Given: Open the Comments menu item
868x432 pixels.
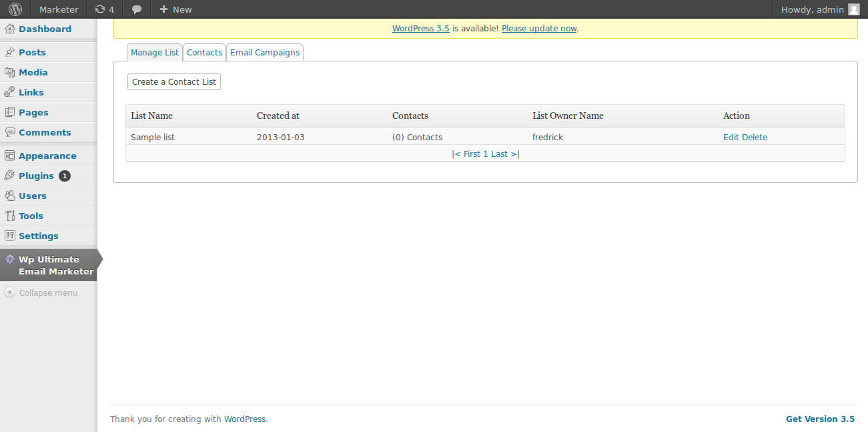Looking at the screenshot, I should click(x=45, y=132).
